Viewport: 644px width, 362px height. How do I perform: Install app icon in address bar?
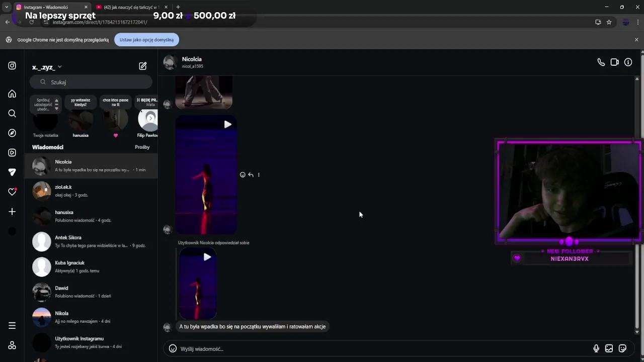pyautogui.click(x=598, y=22)
